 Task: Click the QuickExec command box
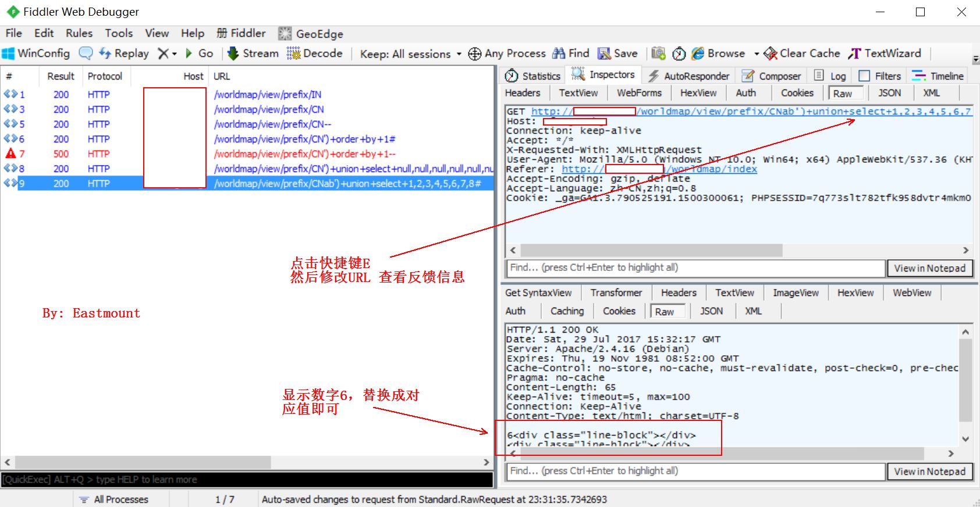pyautogui.click(x=247, y=480)
